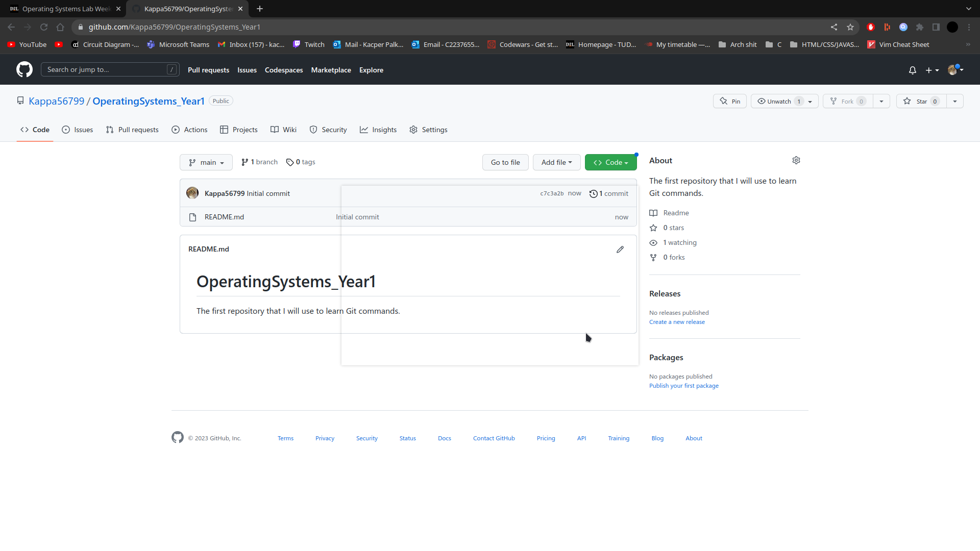The image size is (980, 551).
Task: Click the pencil icon to edit README.md
Action: coord(620,249)
